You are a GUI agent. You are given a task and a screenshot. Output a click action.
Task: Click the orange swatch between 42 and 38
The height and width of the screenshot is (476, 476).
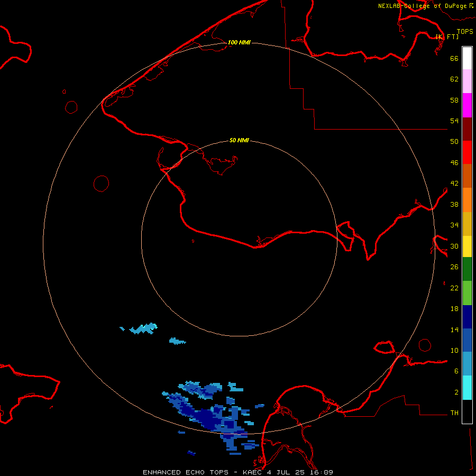(467, 200)
